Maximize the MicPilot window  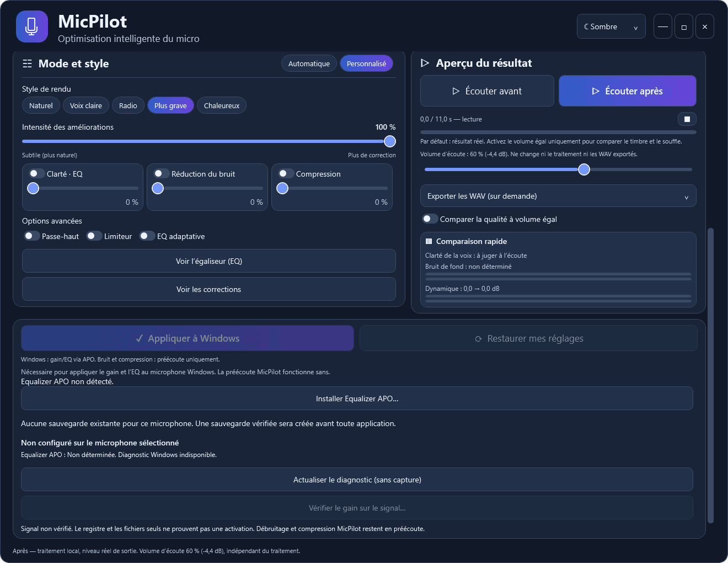click(x=684, y=26)
